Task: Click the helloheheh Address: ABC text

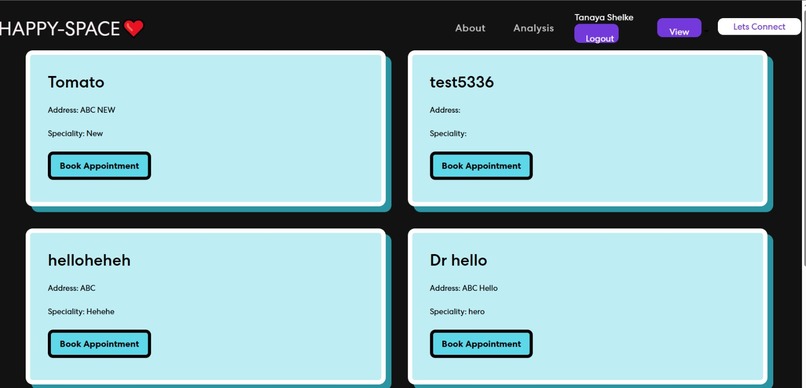Action: pyautogui.click(x=71, y=288)
